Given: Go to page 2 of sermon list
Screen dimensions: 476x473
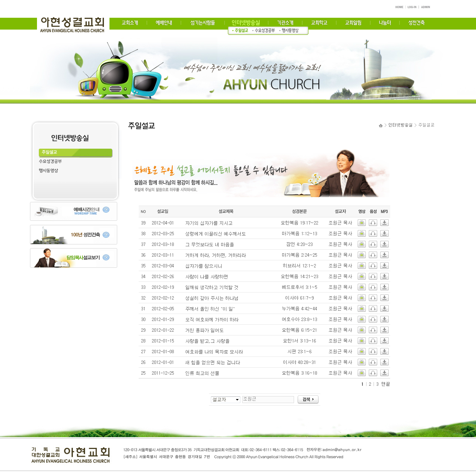Looking at the screenshot, I should [x=370, y=384].
